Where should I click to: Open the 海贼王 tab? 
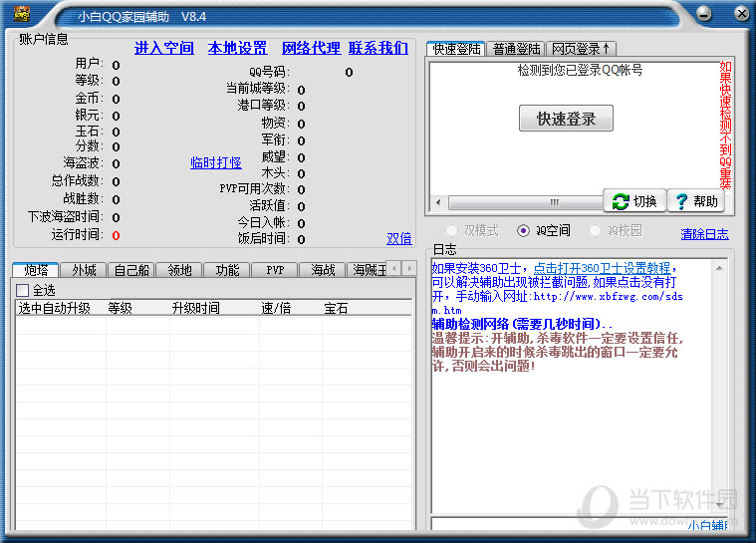tap(368, 270)
